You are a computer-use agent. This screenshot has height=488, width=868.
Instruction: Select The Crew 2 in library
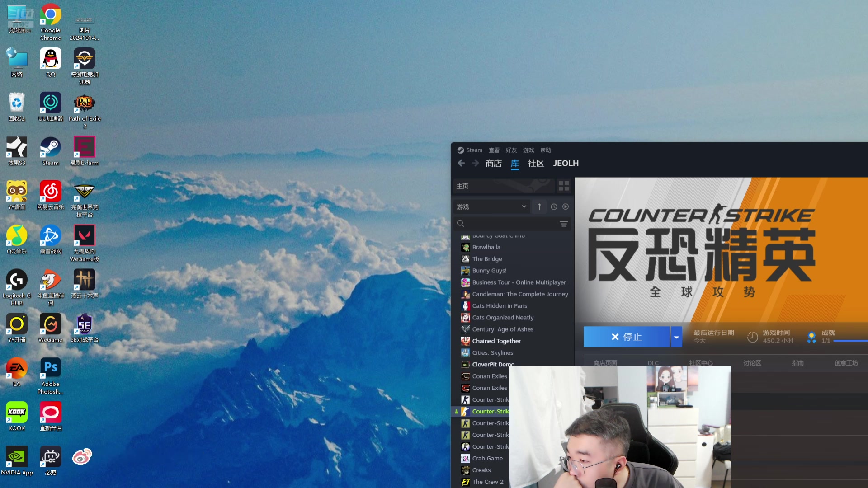pyautogui.click(x=482, y=482)
